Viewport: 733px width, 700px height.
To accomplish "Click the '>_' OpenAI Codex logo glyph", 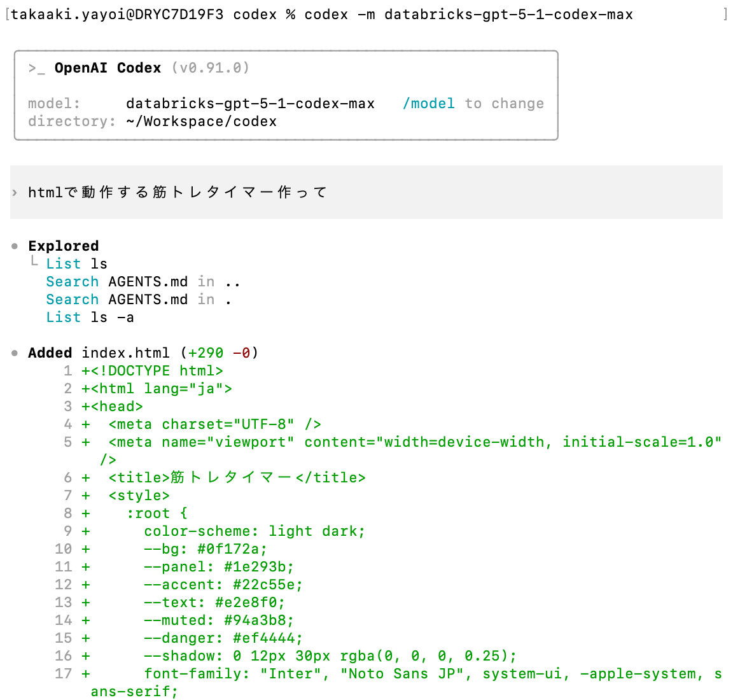I will pyautogui.click(x=36, y=67).
